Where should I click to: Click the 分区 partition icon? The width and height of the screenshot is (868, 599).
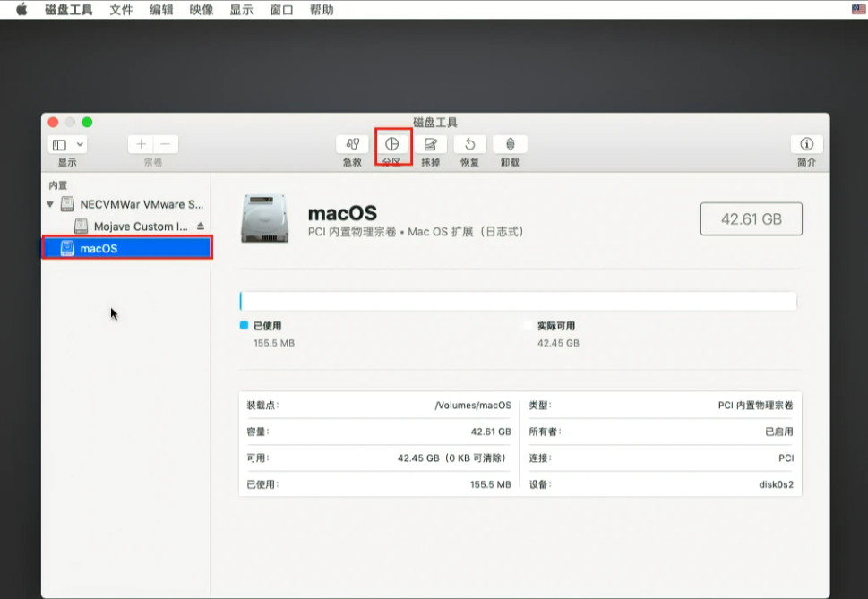point(392,144)
